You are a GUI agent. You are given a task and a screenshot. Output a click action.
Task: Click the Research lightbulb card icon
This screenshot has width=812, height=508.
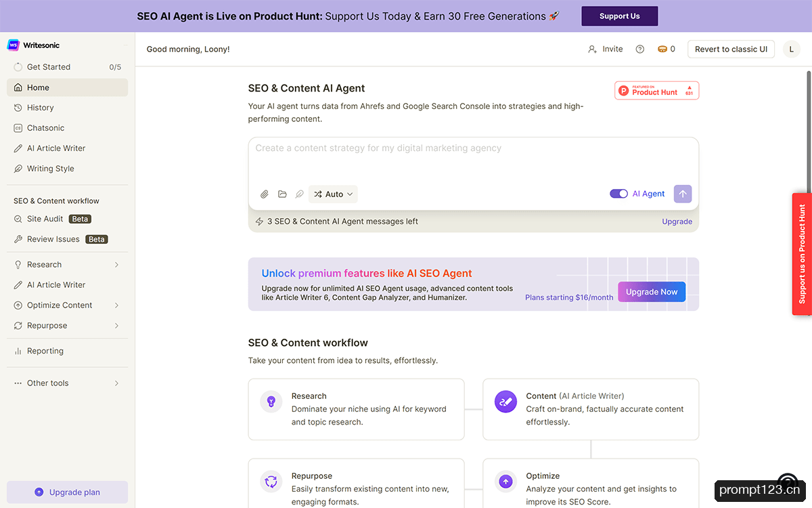[271, 402]
